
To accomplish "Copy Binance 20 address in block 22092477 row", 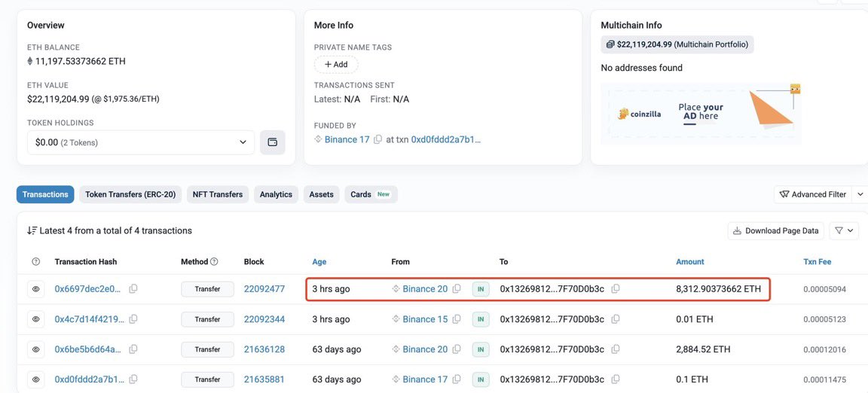I will coord(457,289).
